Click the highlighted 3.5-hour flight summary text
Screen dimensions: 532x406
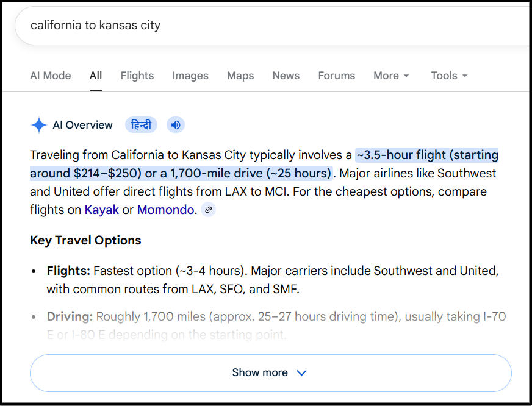427,155
